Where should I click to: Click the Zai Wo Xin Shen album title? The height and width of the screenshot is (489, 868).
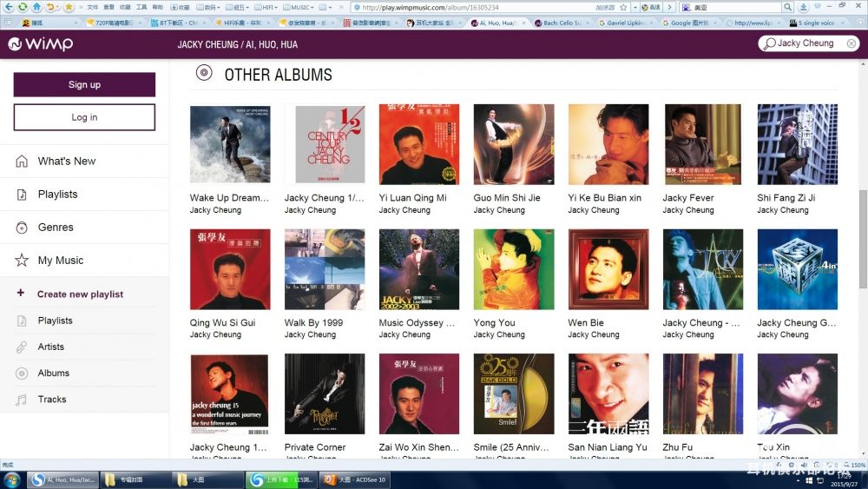click(418, 447)
